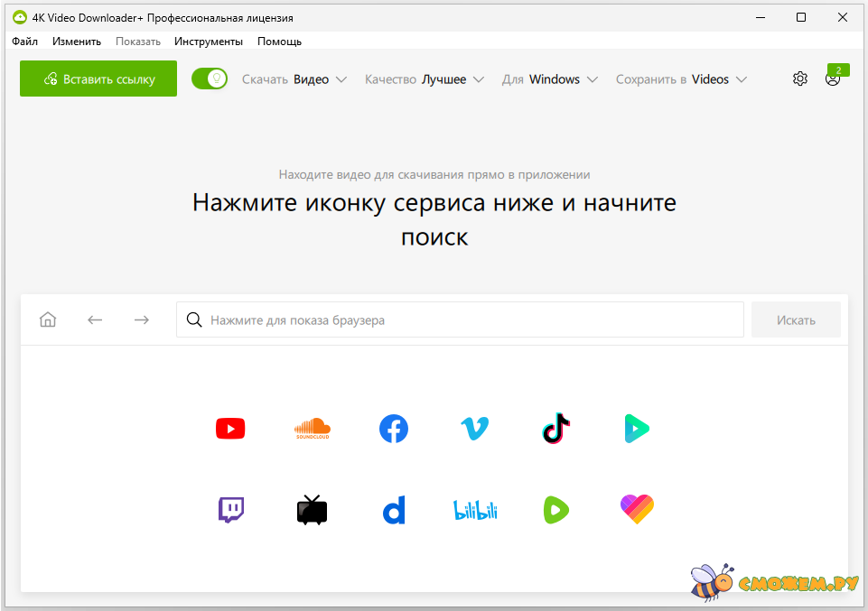Expand the Скачать Видео dropdown
The height and width of the screenshot is (611, 868).
294,79
